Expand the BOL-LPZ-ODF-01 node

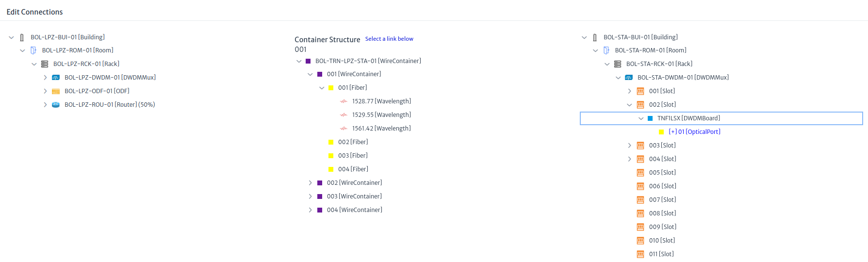coord(45,91)
